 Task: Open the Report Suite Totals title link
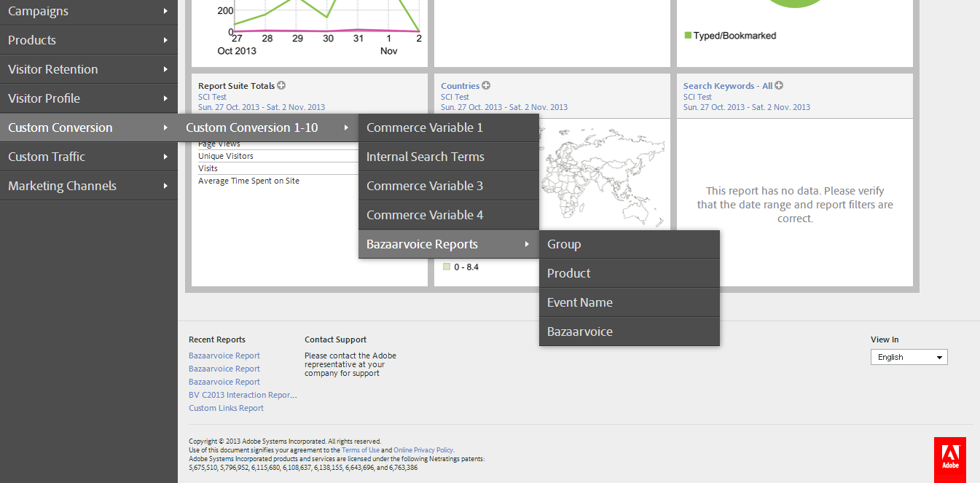[x=236, y=86]
